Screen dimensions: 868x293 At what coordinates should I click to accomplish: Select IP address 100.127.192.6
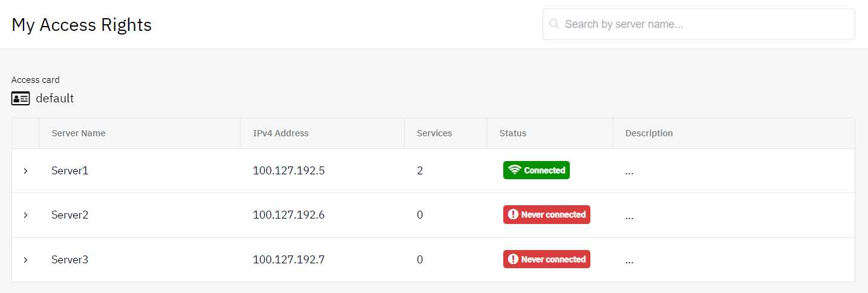289,215
